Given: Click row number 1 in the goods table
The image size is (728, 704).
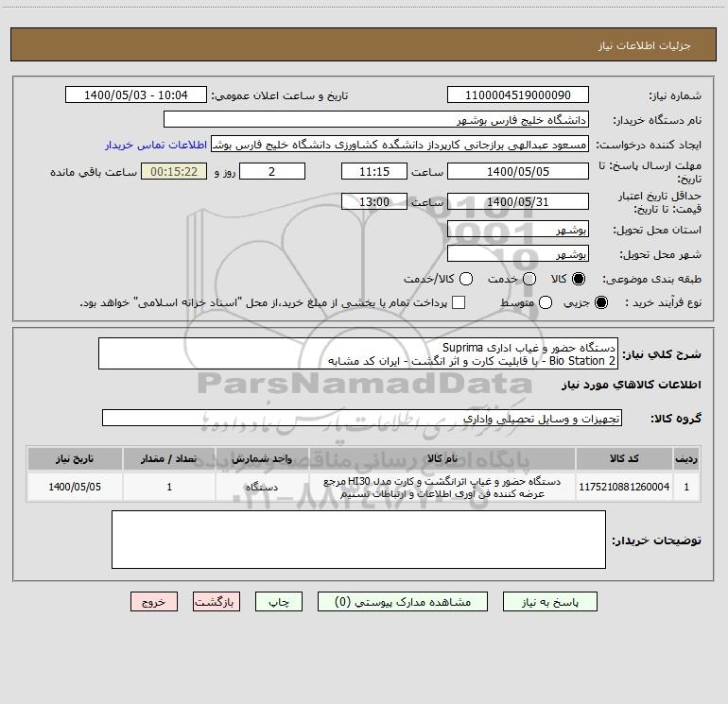Looking at the screenshot, I should [686, 487].
